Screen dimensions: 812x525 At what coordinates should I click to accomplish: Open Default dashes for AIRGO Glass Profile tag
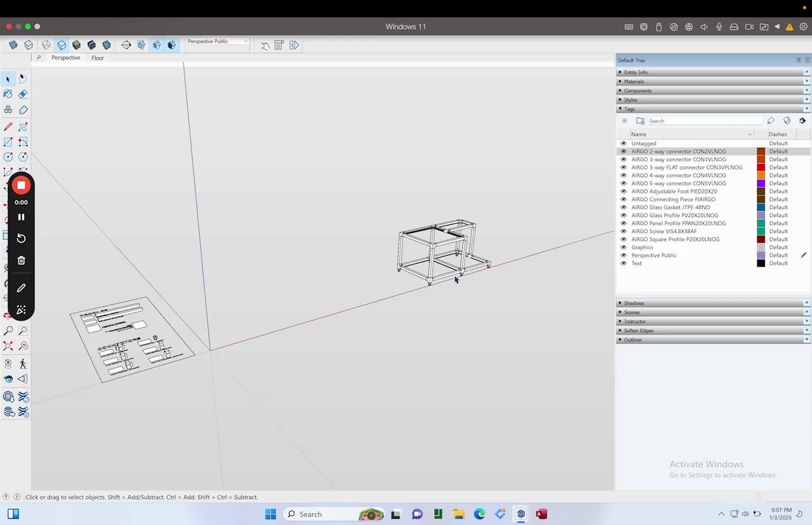pyautogui.click(x=778, y=215)
